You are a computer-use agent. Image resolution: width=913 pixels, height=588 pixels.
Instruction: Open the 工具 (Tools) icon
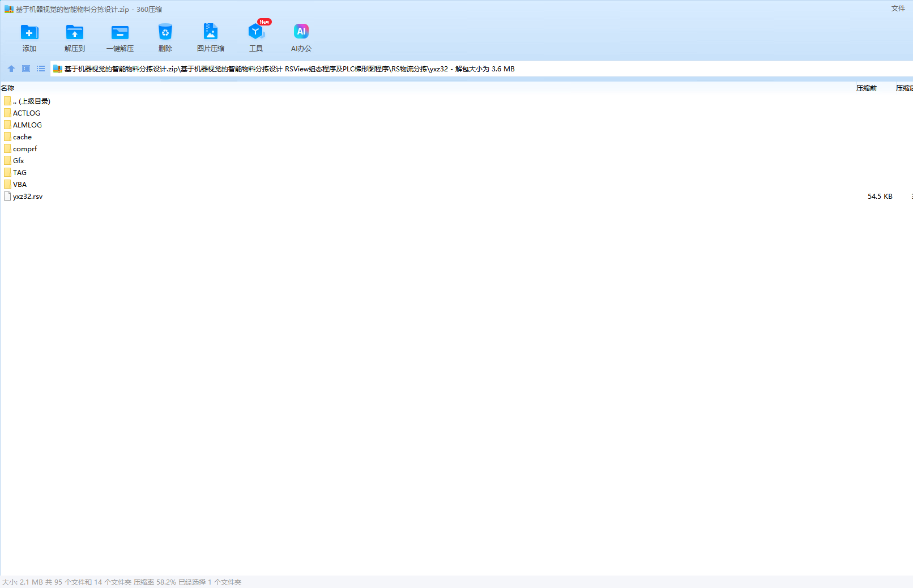256,33
